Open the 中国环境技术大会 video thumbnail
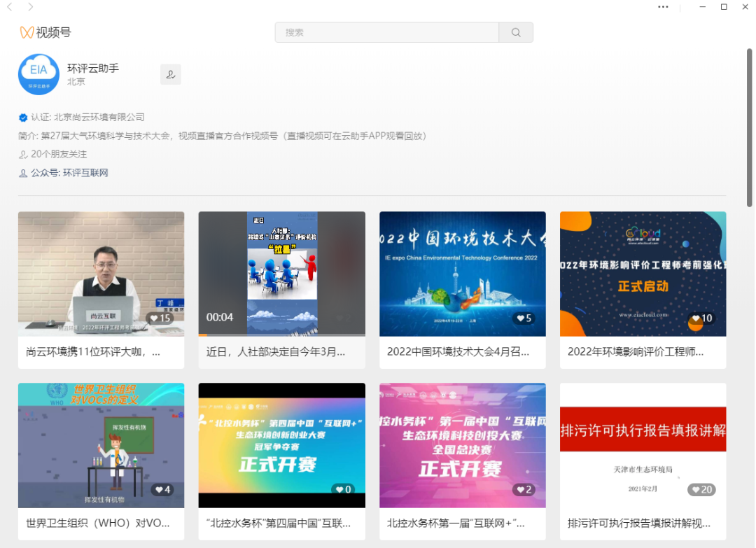Screen dimensions: 756x548 click(x=463, y=274)
